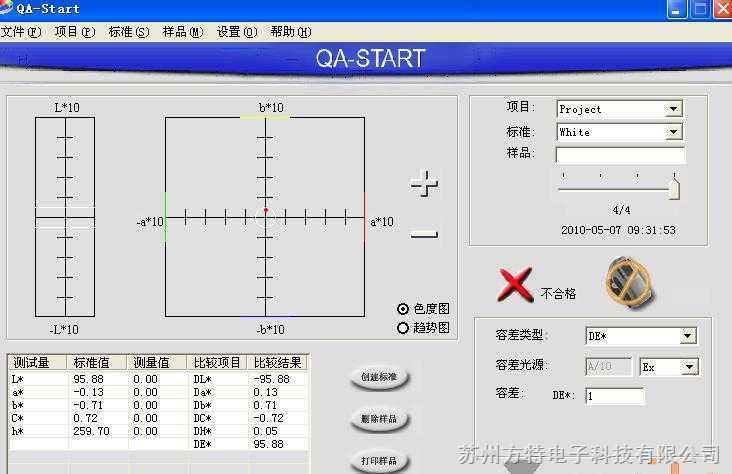Click the 4/4 sample counter text

pos(621,210)
